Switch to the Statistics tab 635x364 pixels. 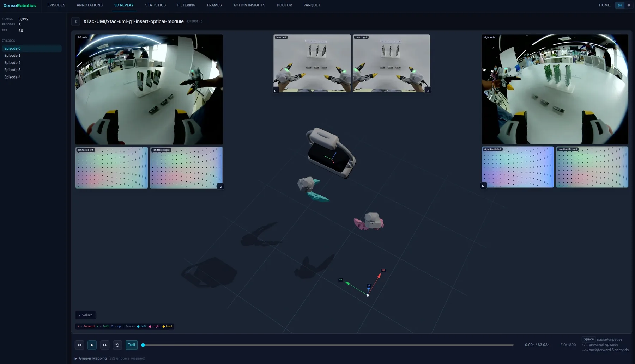156,5
